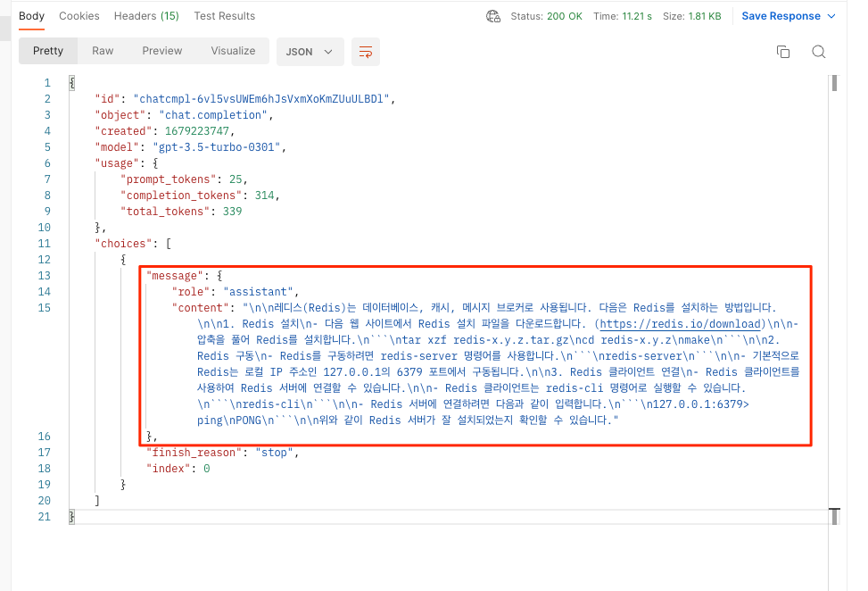Open the JSON format dropdown
The width and height of the screenshot is (868, 591).
(x=310, y=52)
